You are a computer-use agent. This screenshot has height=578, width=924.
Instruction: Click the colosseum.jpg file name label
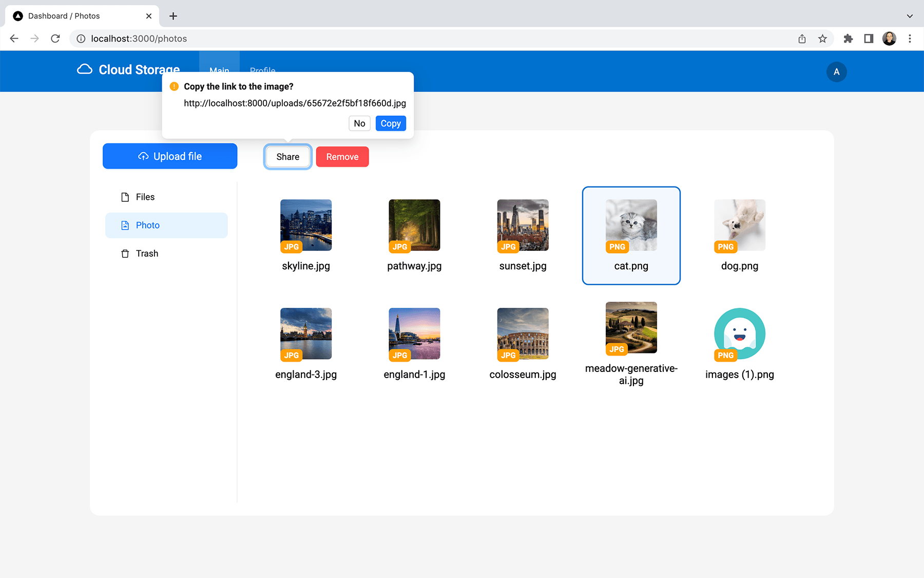523,375
